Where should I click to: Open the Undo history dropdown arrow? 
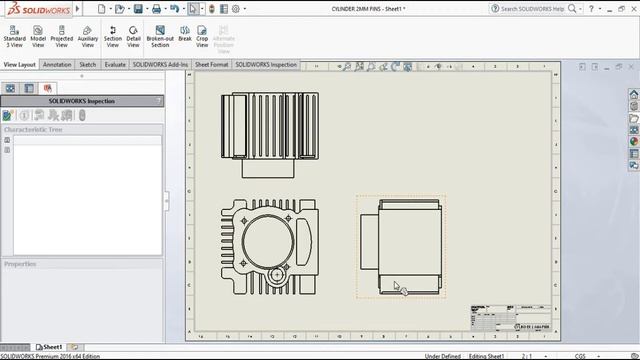[183, 9]
